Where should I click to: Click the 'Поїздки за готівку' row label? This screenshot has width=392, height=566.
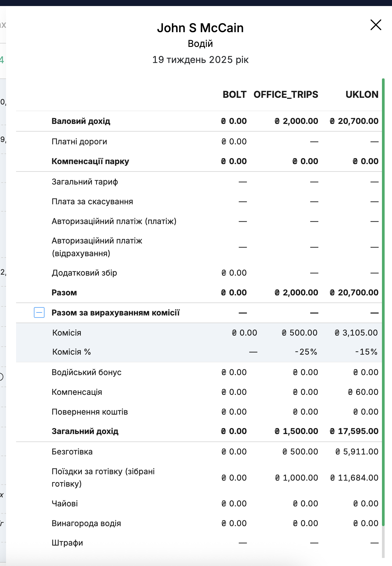[x=103, y=477]
